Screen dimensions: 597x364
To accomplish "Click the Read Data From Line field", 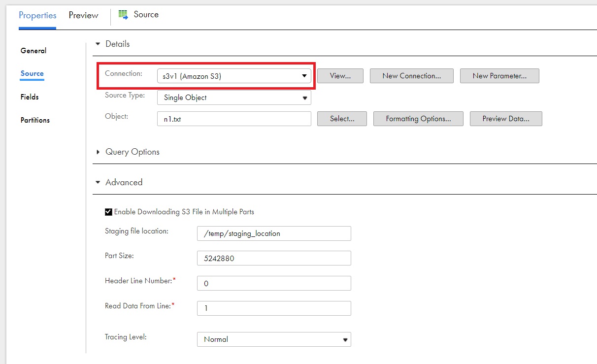I will pos(274,308).
